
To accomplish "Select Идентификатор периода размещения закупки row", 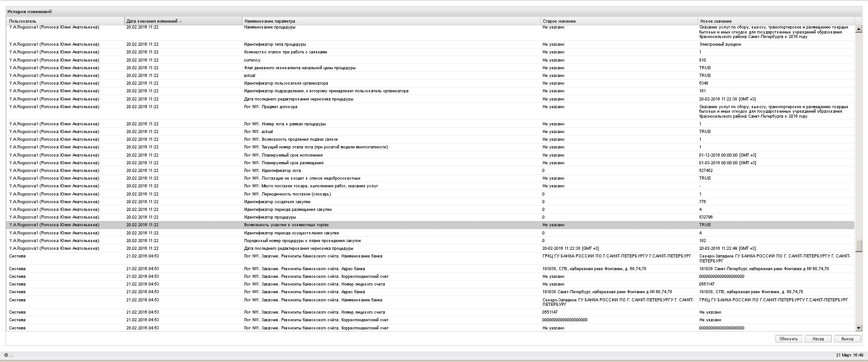I will (430, 210).
